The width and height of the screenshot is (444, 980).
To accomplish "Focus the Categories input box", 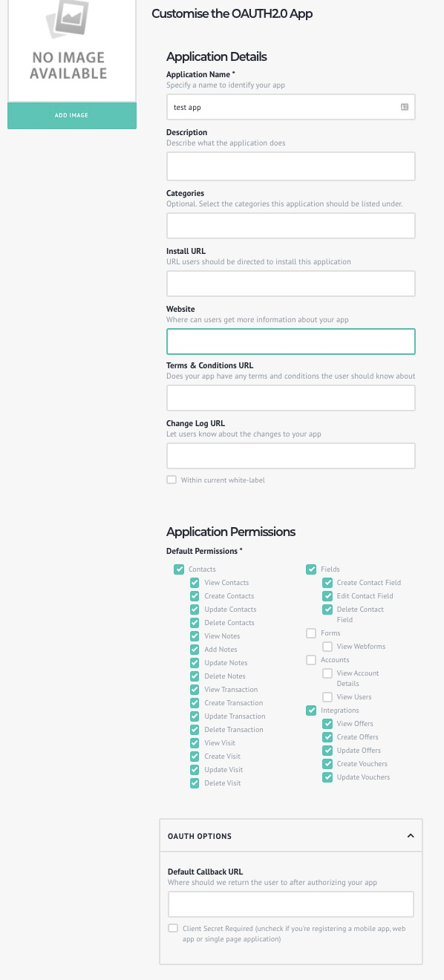I will coord(290,226).
